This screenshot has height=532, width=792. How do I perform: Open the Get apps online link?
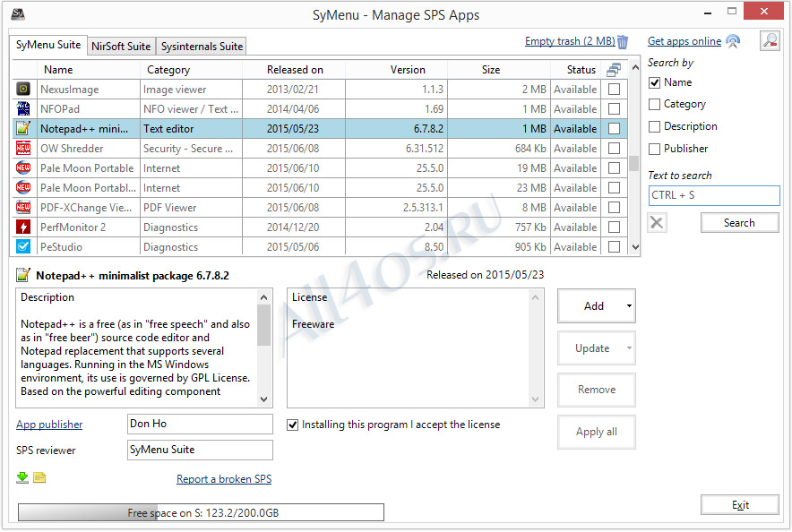coord(684,41)
